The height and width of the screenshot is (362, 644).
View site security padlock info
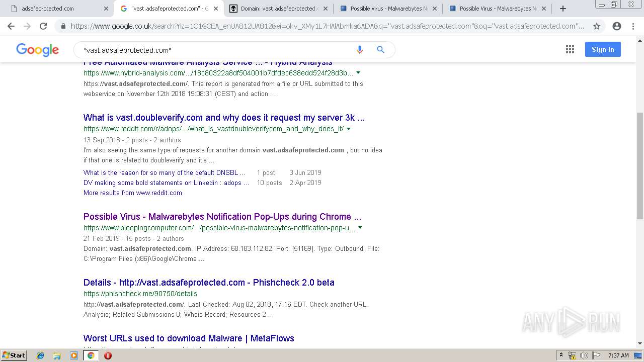pos(63,26)
